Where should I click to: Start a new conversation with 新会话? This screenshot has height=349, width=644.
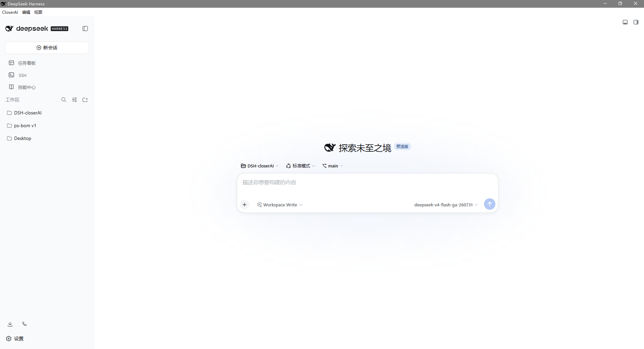(x=47, y=48)
